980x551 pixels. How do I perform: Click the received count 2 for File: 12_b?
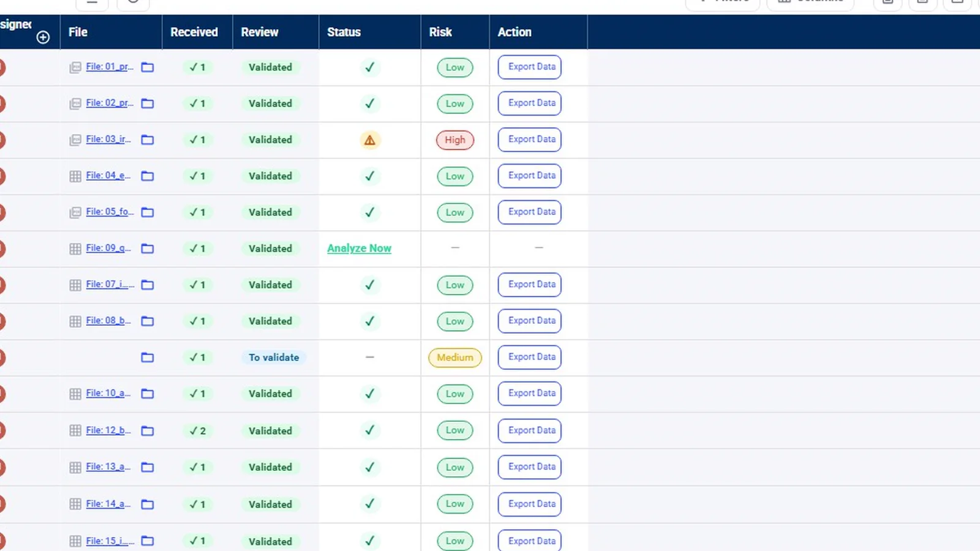coord(198,431)
